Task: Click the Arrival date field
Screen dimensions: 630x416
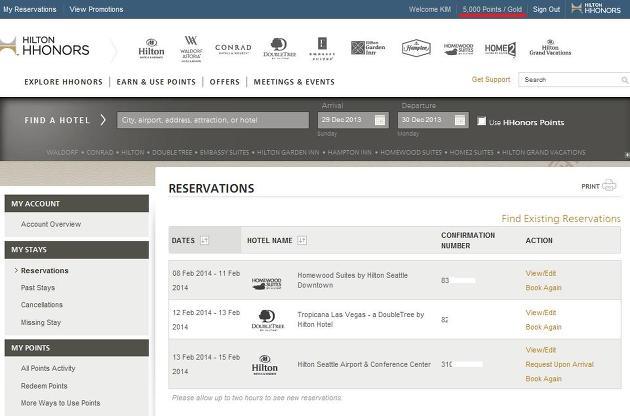Action: pyautogui.click(x=354, y=120)
